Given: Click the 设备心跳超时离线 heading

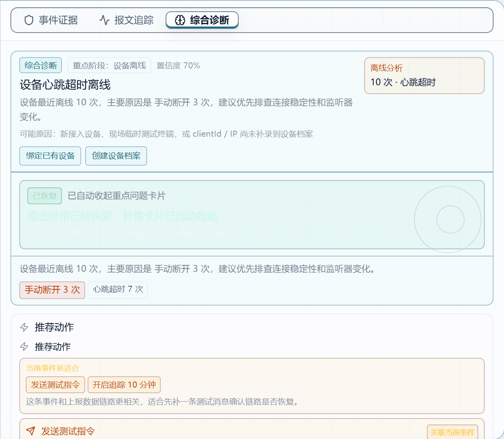Looking at the screenshot, I should click(65, 85).
